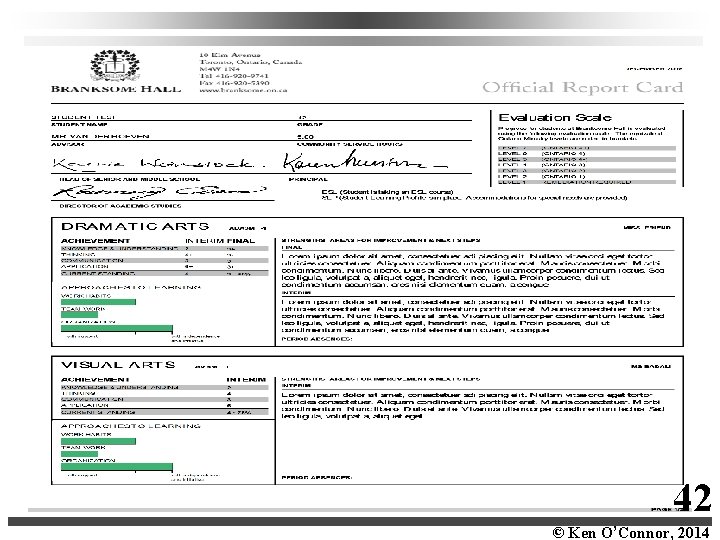Click the 'Evaluation Scale' heading
The height and width of the screenshot is (540, 720).
555,118
